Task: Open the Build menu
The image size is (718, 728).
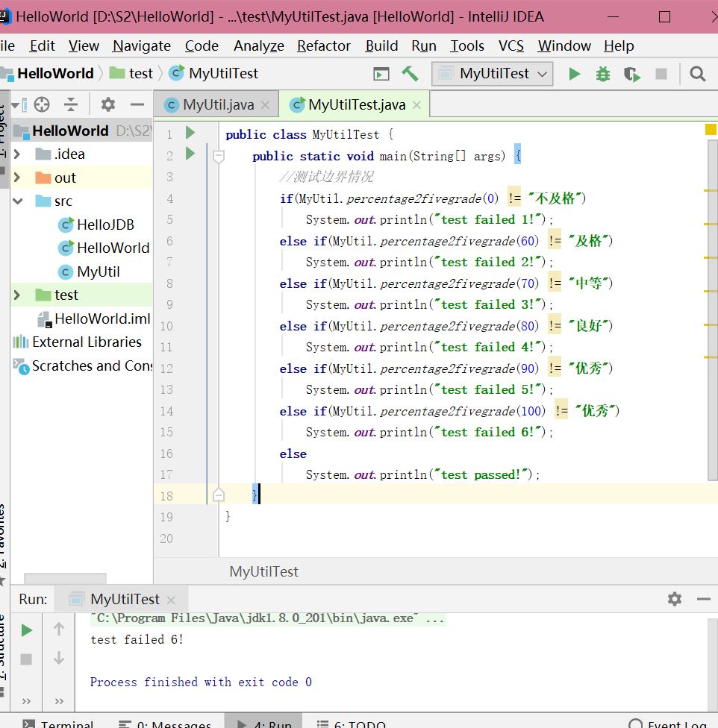Action: coord(381,45)
